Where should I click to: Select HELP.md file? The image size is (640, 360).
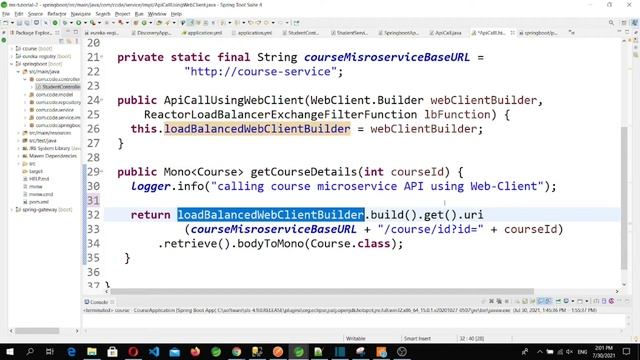point(36,179)
